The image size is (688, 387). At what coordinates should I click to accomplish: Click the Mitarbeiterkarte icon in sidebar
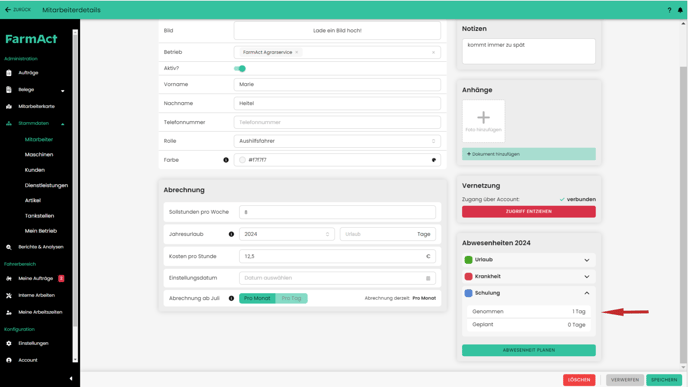coord(9,107)
